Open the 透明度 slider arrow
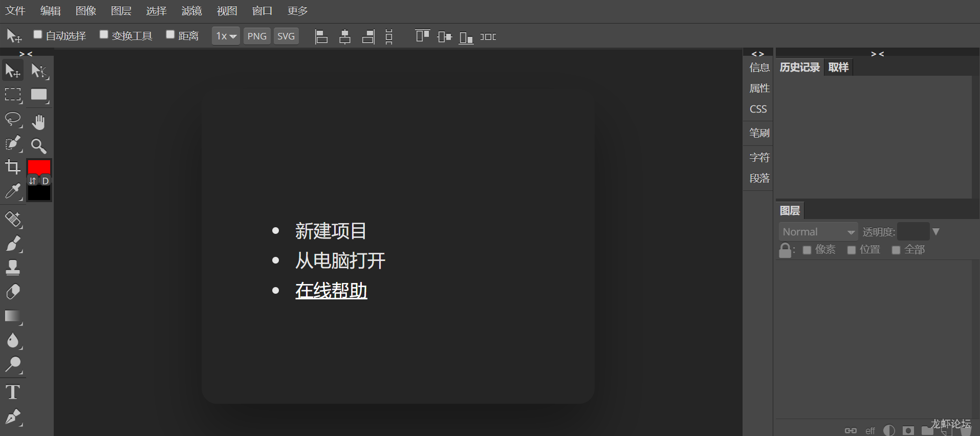This screenshot has width=980, height=436. click(x=936, y=232)
